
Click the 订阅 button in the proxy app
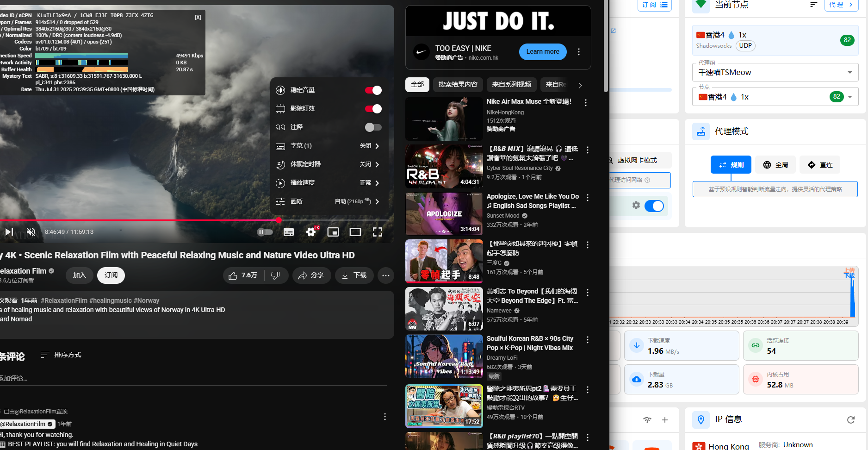655,5
